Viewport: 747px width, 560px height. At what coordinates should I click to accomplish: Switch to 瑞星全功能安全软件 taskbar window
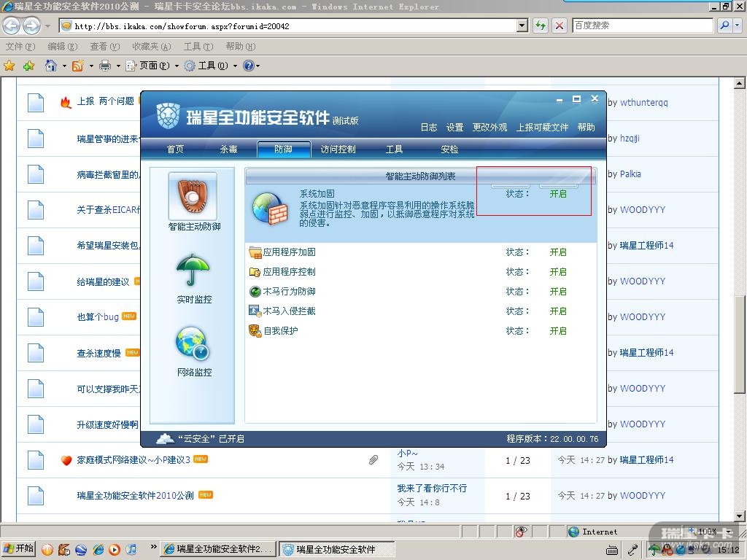[337, 549]
